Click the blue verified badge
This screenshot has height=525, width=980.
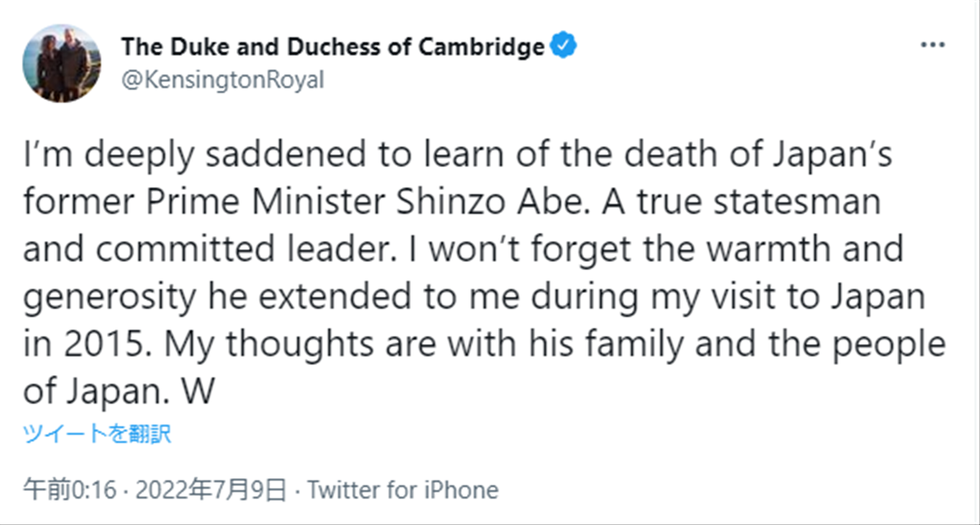563,46
